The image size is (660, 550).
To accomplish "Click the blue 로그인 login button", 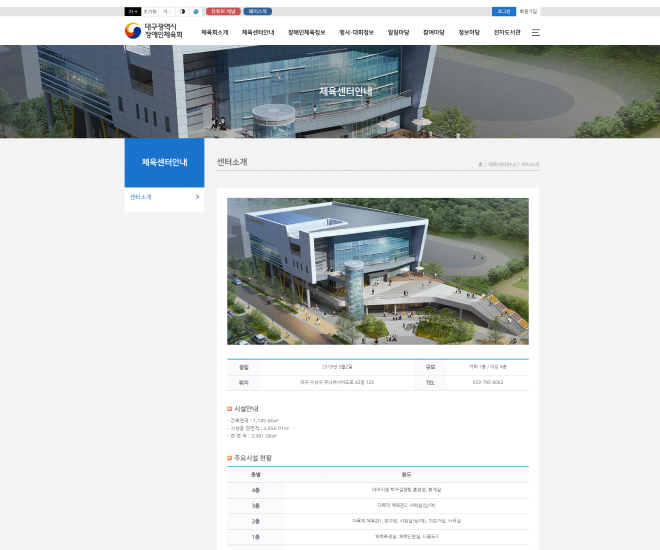I will pyautogui.click(x=504, y=12).
